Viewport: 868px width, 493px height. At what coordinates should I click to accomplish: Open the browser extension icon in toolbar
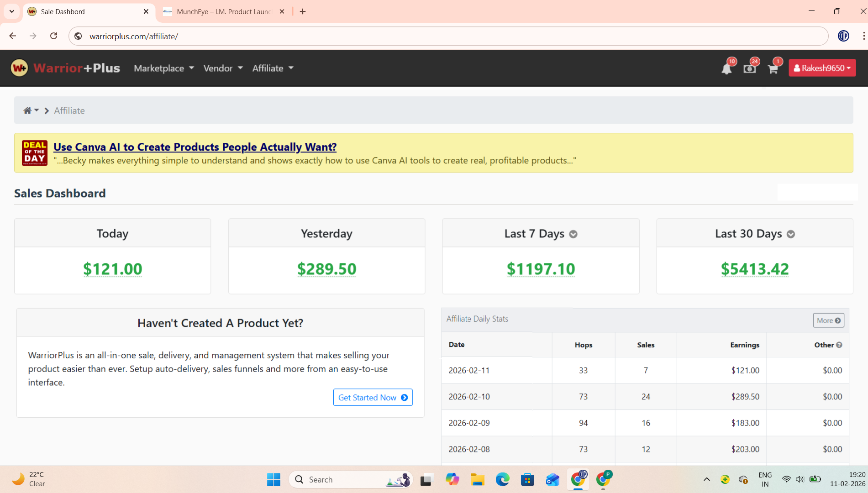coord(843,36)
